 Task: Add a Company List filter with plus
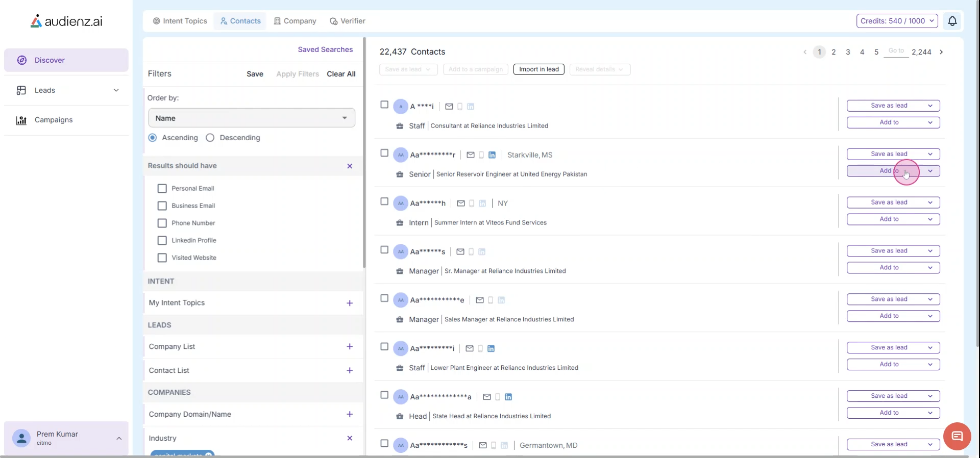pos(350,347)
